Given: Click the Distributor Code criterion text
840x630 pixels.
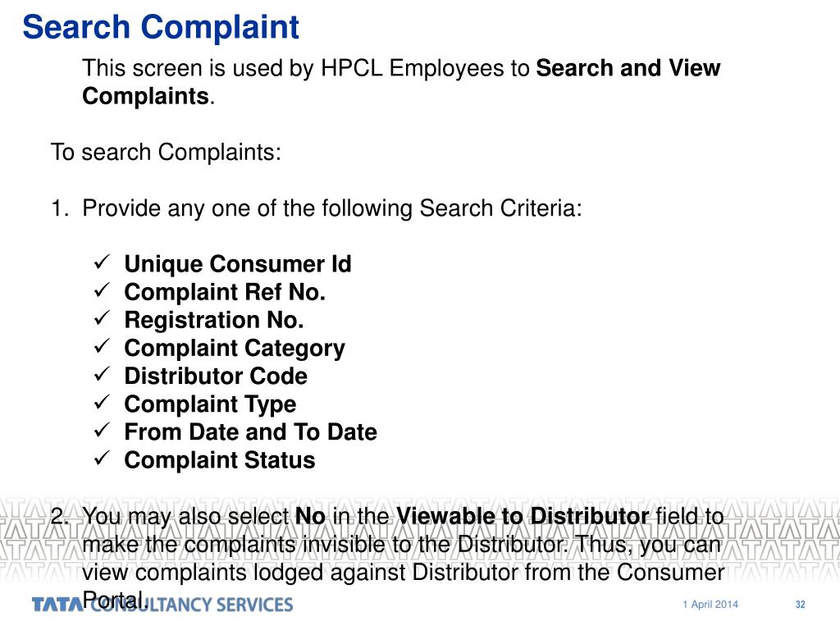Looking at the screenshot, I should coord(216,376).
